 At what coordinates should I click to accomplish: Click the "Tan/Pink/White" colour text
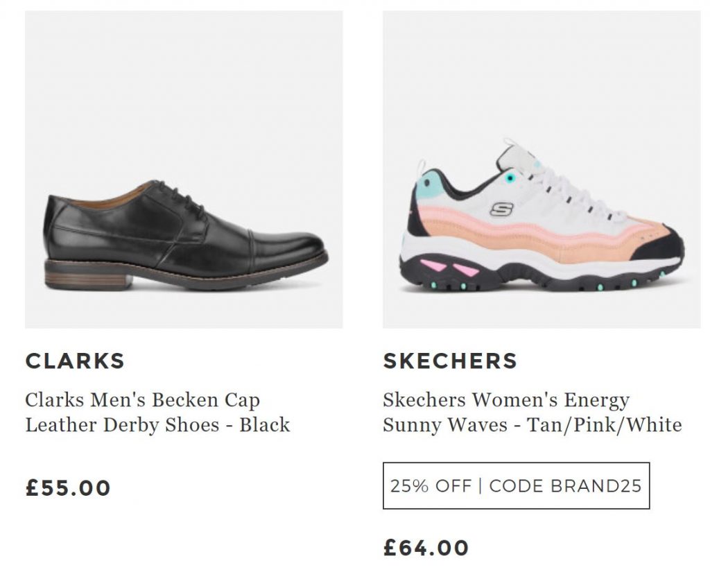point(604,425)
